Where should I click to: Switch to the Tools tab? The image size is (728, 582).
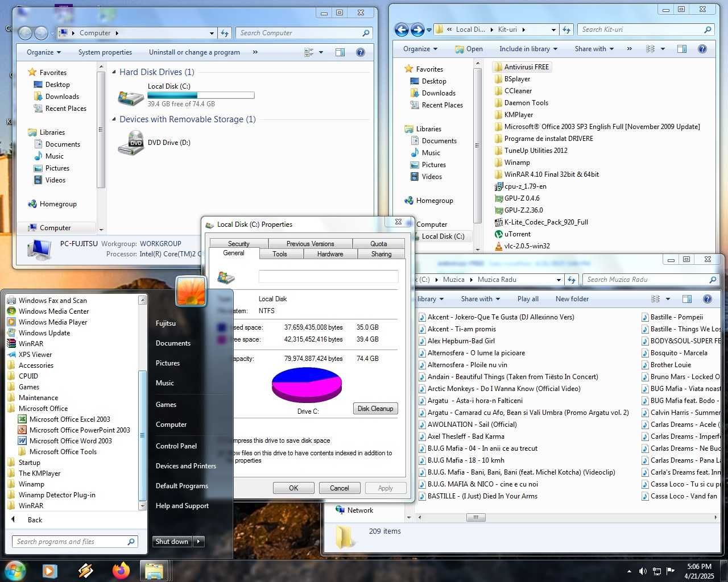[x=280, y=254]
